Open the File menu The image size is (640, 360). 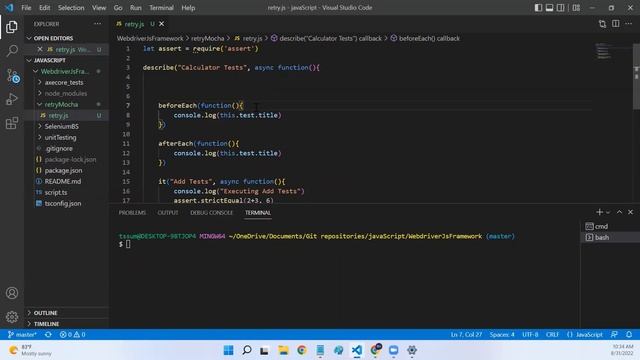click(26, 8)
